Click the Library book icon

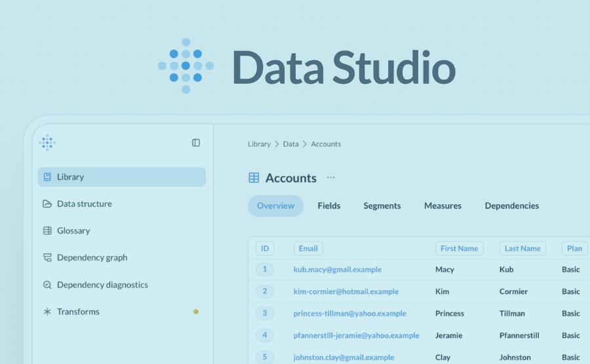click(47, 177)
